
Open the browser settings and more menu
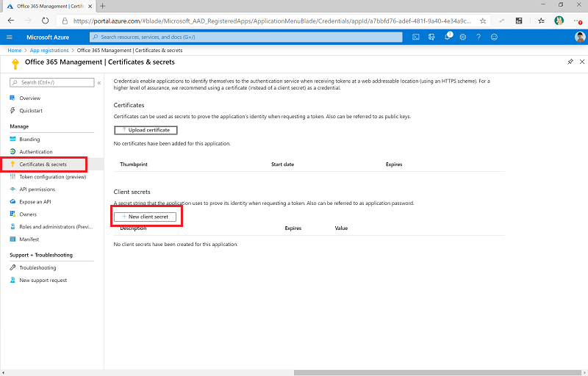(578, 21)
